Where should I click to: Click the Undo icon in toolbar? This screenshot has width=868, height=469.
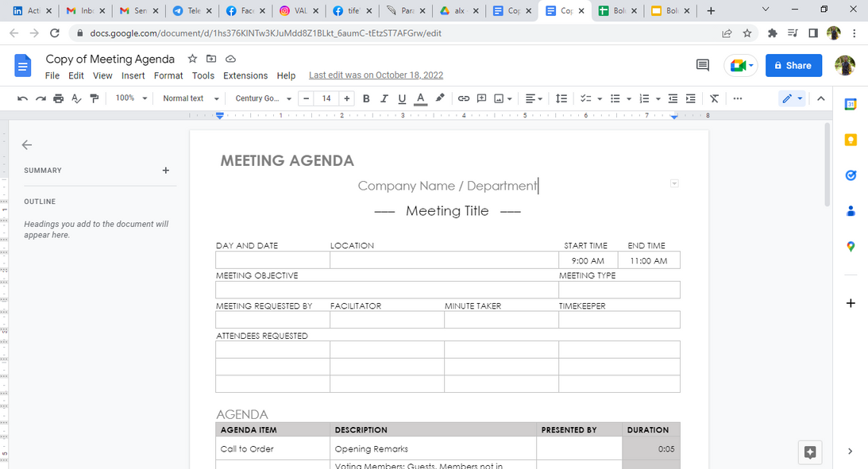[23, 98]
